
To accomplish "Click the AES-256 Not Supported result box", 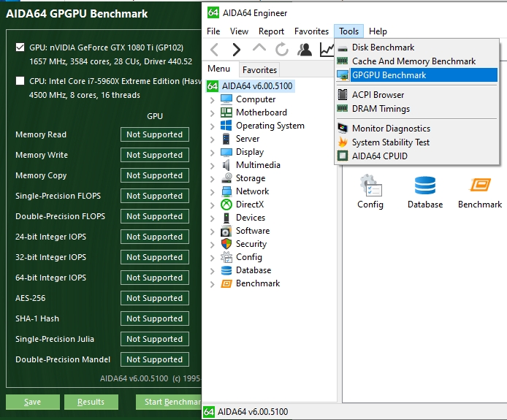I will [x=155, y=298].
